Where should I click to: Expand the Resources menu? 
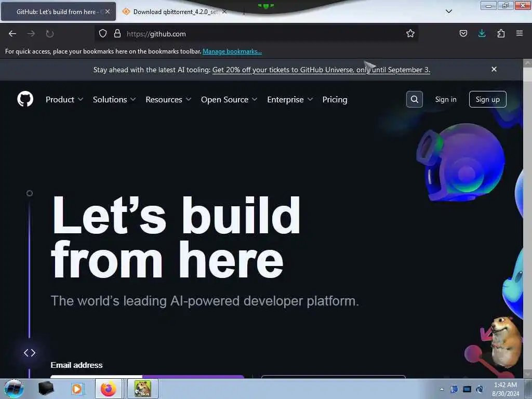click(x=168, y=99)
